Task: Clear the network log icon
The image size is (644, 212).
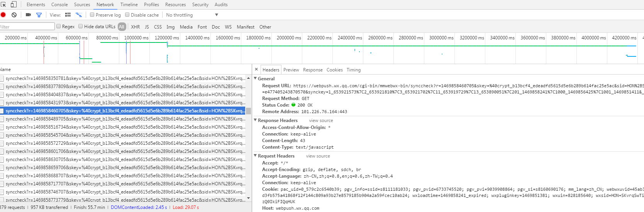Action: (x=14, y=15)
